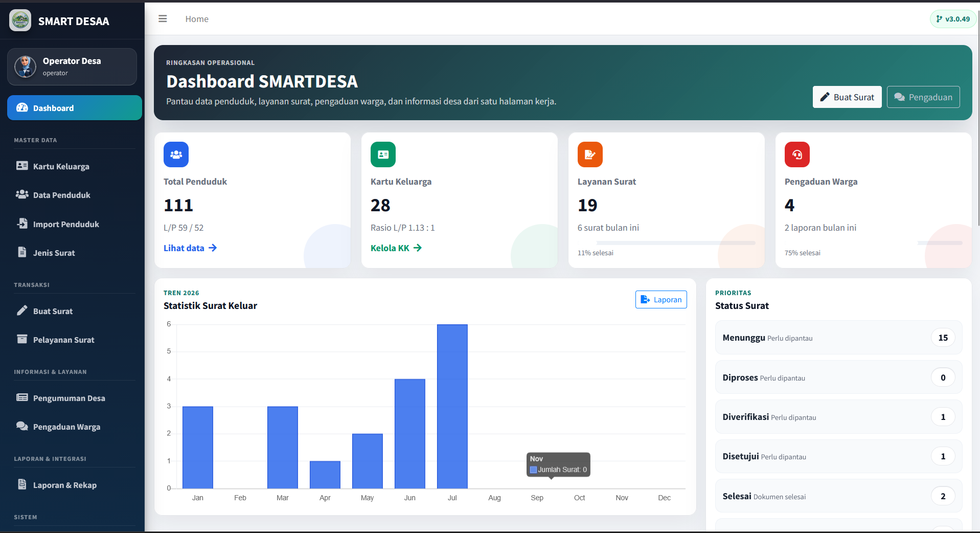Click the green Kartu Keluarga card icon
This screenshot has height=533, width=980.
(x=383, y=154)
